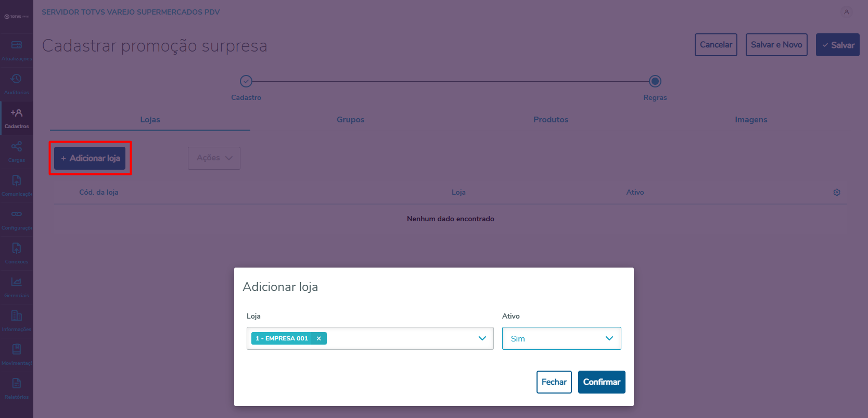Go back to the Cadastro step
This screenshot has width=868, height=418.
246,81
